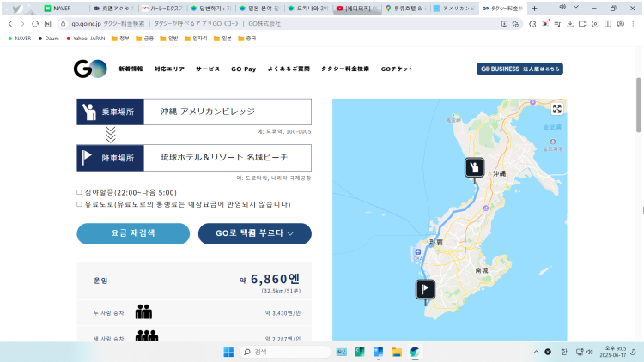The width and height of the screenshot is (644, 362).
Task: Click the fare text 6,860엔
Action: [275, 279]
